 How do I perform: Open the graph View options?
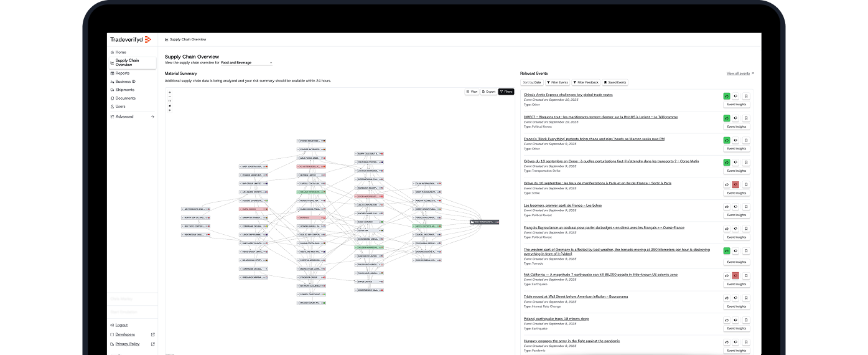pos(472,92)
